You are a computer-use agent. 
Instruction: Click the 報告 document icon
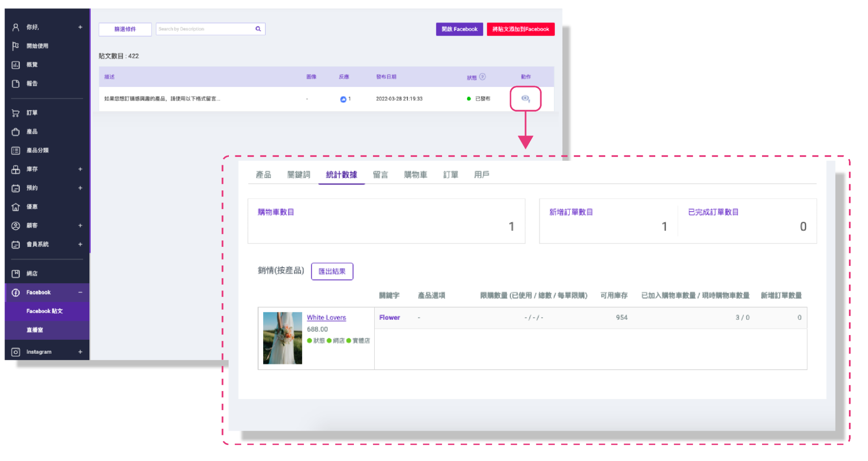[x=16, y=83]
